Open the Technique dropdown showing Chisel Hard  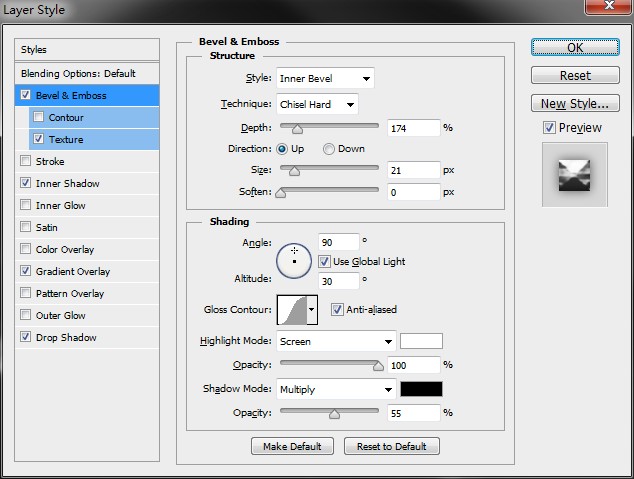pos(317,104)
